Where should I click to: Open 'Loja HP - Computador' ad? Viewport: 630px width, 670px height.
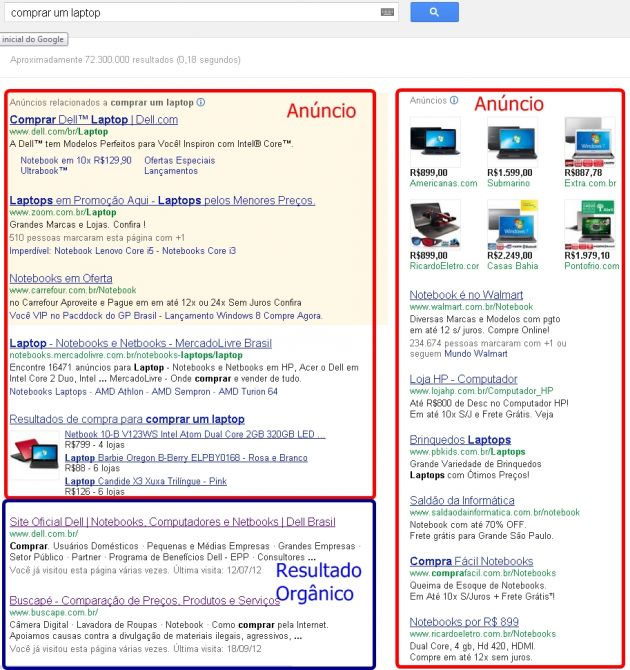(x=463, y=379)
